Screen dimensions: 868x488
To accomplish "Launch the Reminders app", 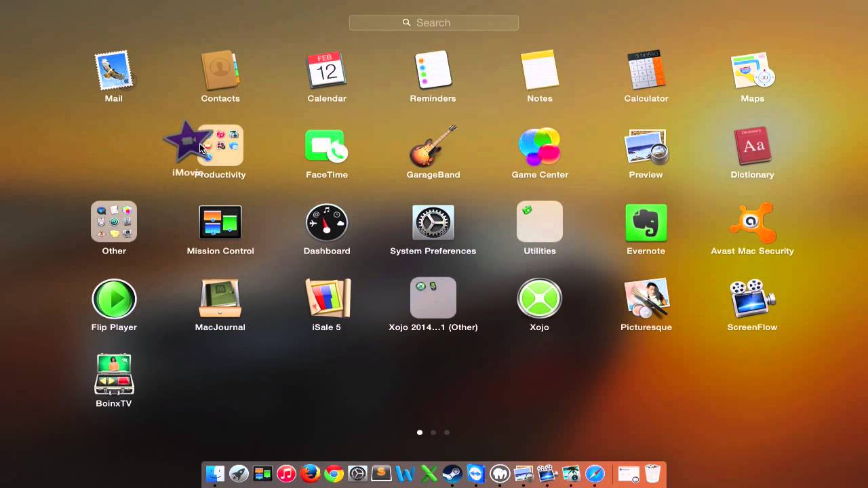I will pyautogui.click(x=433, y=70).
